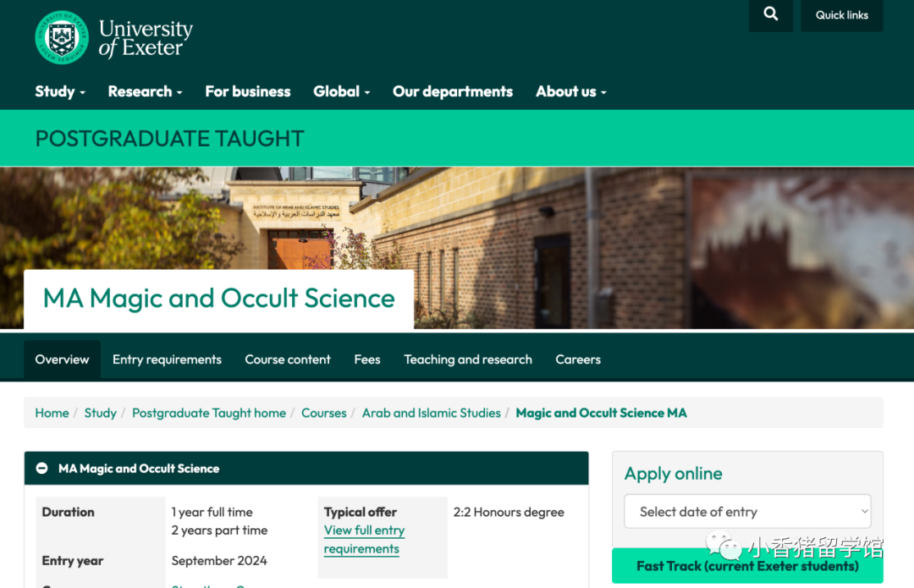914x588 pixels.
Task: Open the Course content tab
Action: [x=288, y=360]
